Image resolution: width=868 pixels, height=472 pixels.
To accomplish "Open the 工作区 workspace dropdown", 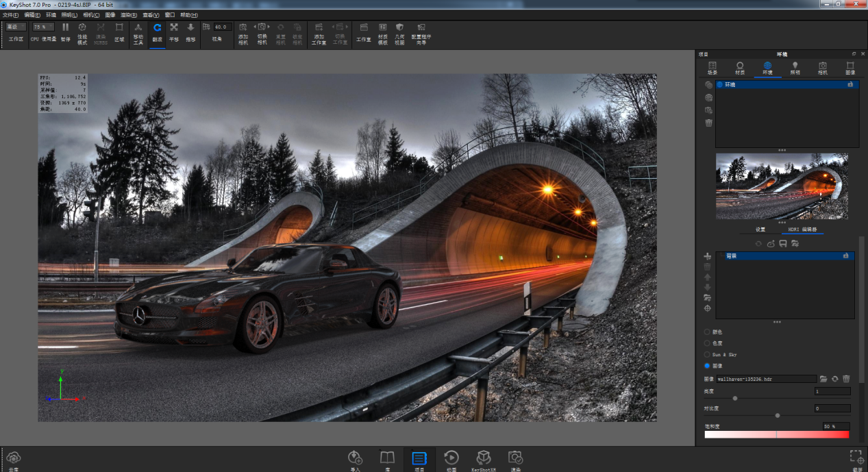I will point(16,27).
